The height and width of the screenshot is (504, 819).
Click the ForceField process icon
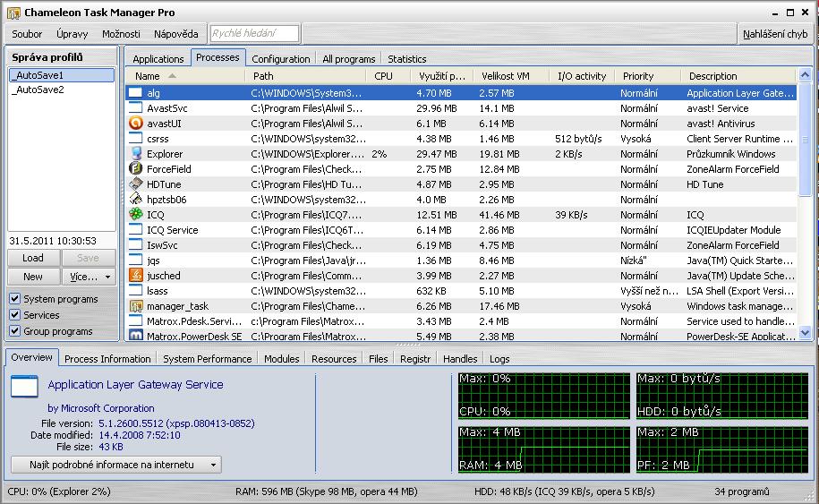[136, 169]
